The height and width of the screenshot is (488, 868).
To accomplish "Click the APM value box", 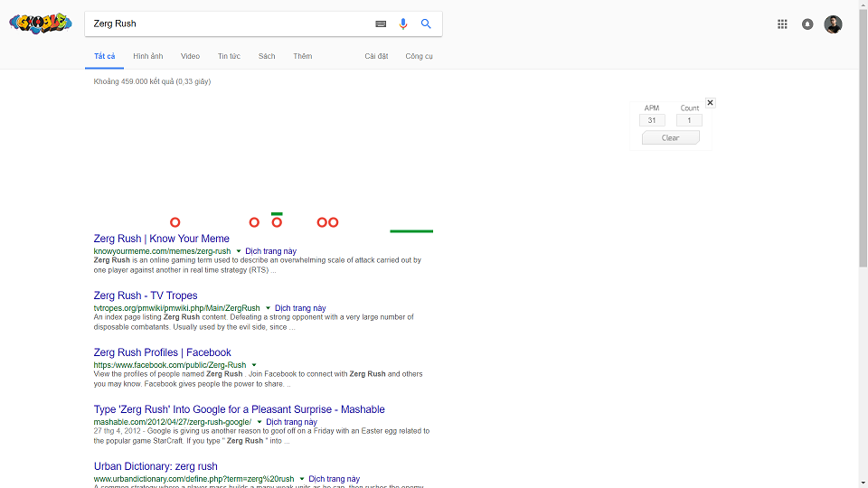I will (x=652, y=120).
